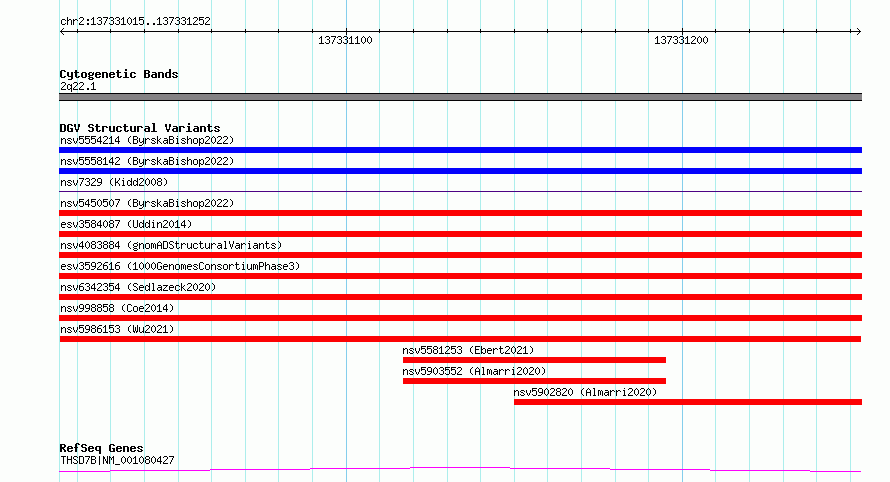
Task: Open the esv3584087 (Uddin2014) label
Action: coord(126,224)
